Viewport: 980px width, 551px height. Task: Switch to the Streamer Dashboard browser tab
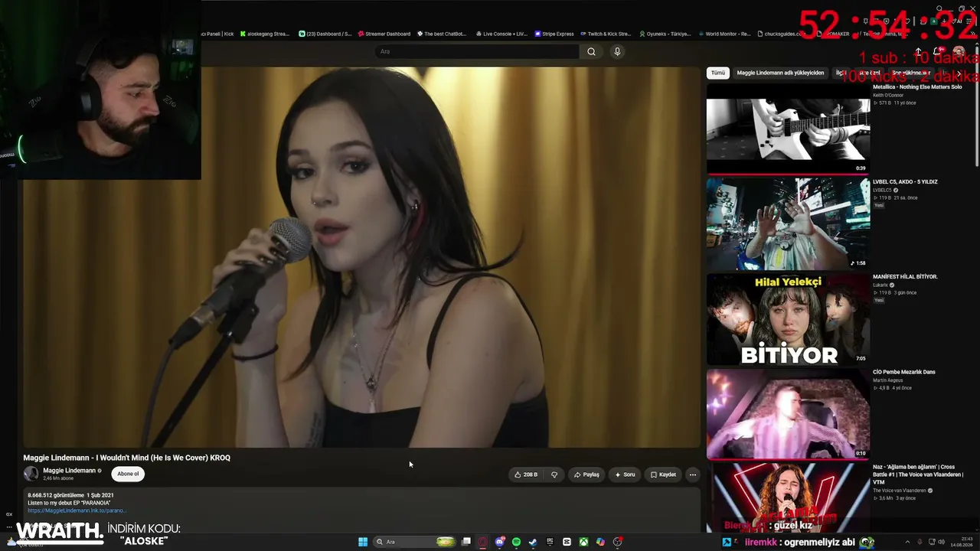(x=383, y=34)
